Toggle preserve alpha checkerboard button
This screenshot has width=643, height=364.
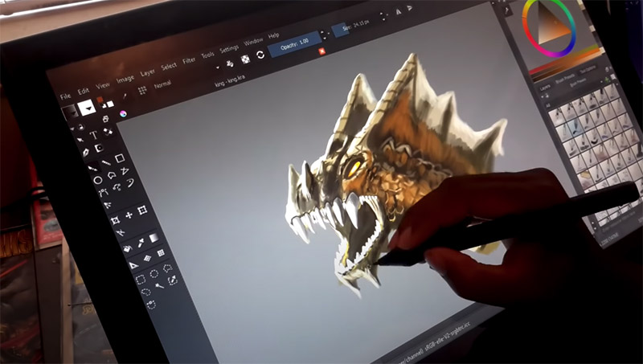[x=245, y=59]
